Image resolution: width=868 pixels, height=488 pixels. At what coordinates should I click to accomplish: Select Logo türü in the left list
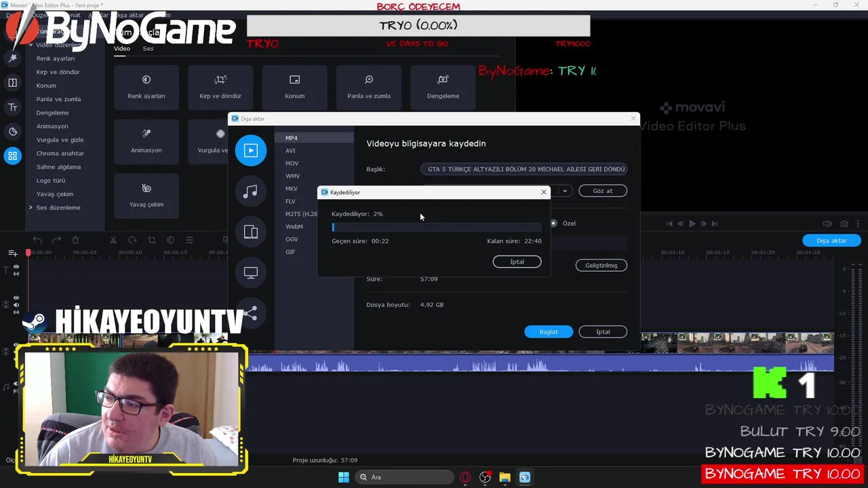pos(51,180)
